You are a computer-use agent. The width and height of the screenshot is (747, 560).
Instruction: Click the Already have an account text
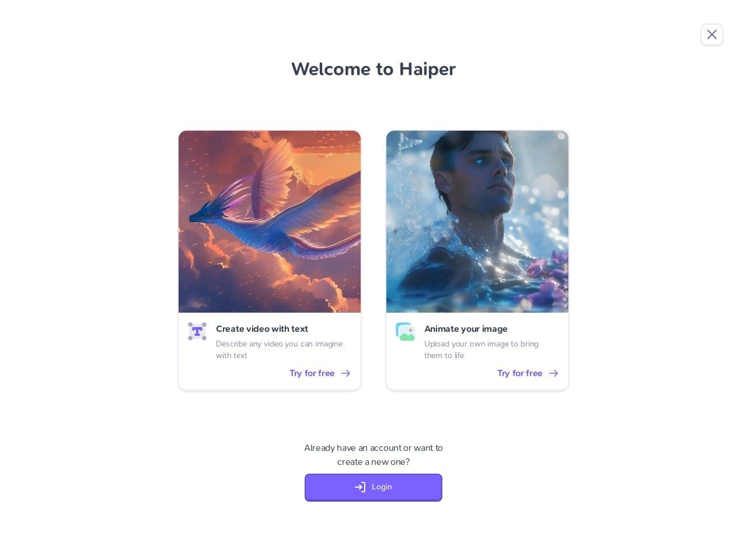[373, 455]
